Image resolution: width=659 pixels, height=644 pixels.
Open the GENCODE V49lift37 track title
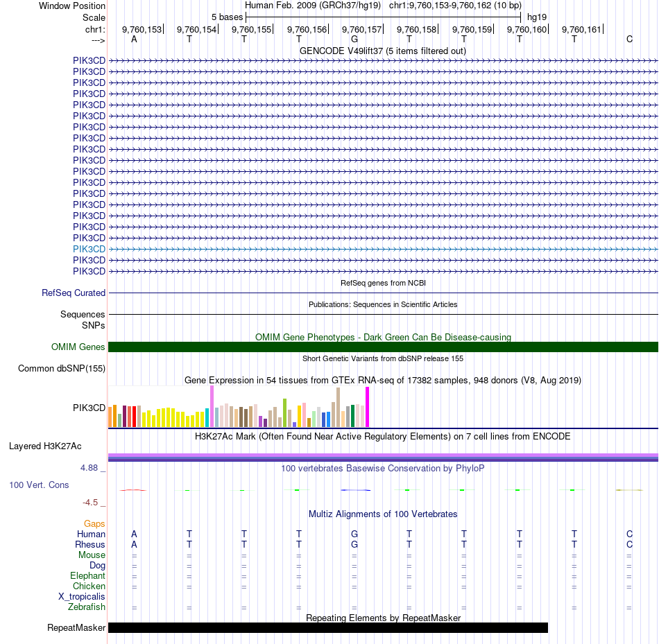pyautogui.click(x=382, y=51)
